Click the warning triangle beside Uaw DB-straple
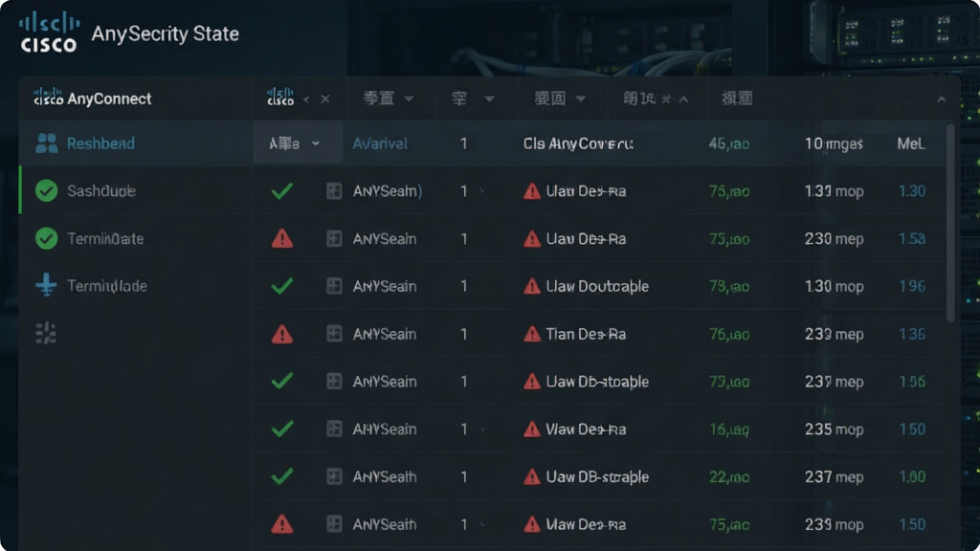Image resolution: width=980 pixels, height=551 pixels. click(x=532, y=476)
